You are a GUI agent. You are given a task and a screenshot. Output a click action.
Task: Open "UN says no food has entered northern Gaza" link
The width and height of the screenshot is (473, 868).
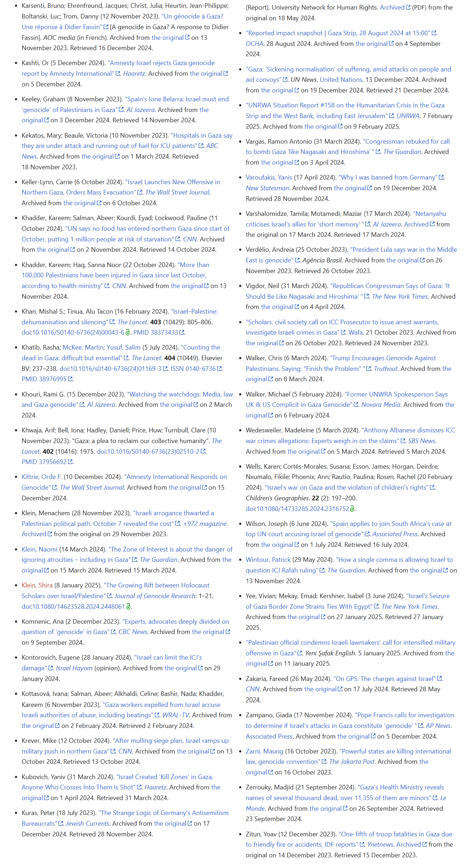(126, 234)
